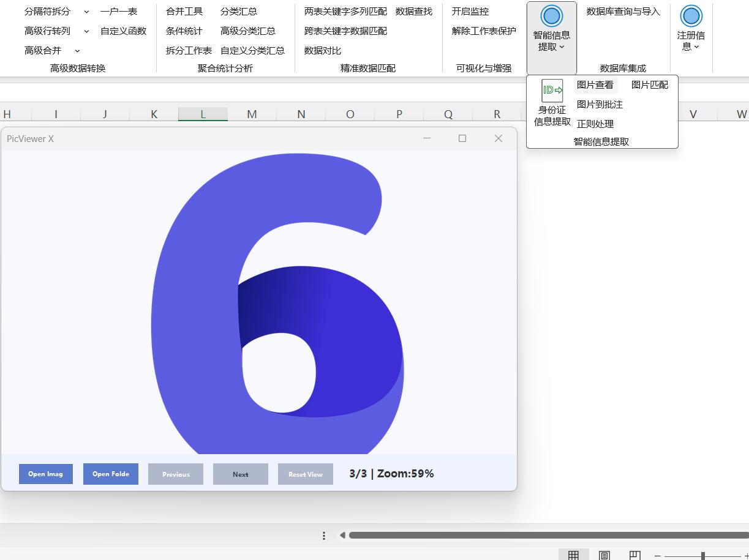
Task: Click the zoom out minus icon
Action: coord(657,556)
